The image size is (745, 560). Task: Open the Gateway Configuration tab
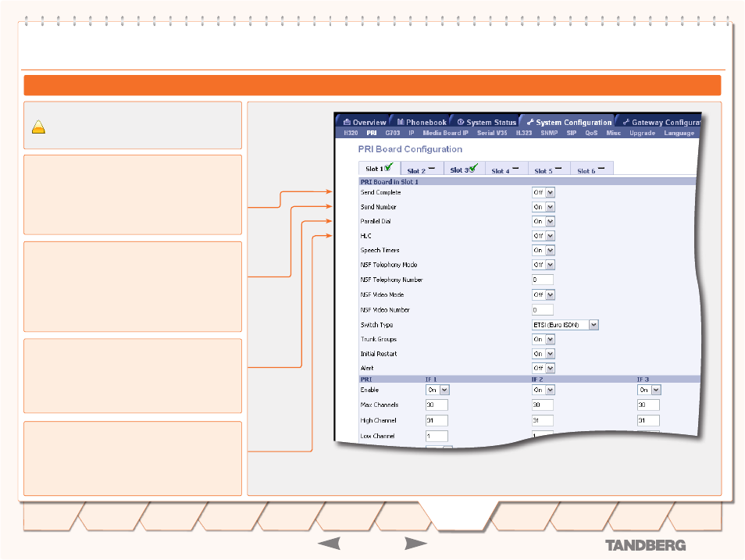(x=661, y=122)
